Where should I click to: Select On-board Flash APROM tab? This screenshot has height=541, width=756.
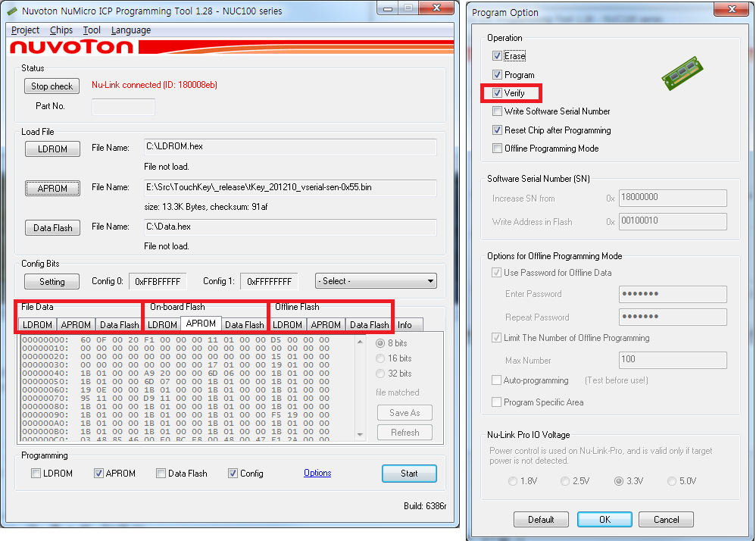click(x=201, y=324)
